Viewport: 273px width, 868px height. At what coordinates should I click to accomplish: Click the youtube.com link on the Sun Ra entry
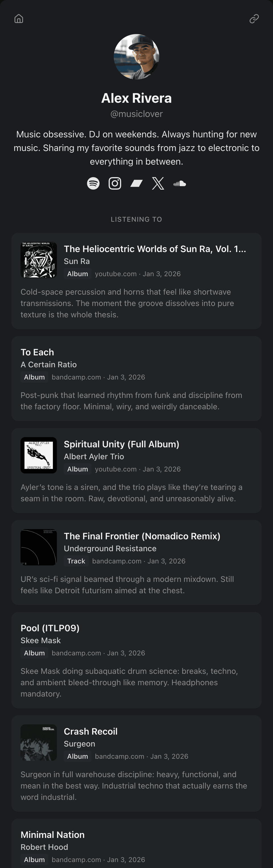tap(116, 274)
